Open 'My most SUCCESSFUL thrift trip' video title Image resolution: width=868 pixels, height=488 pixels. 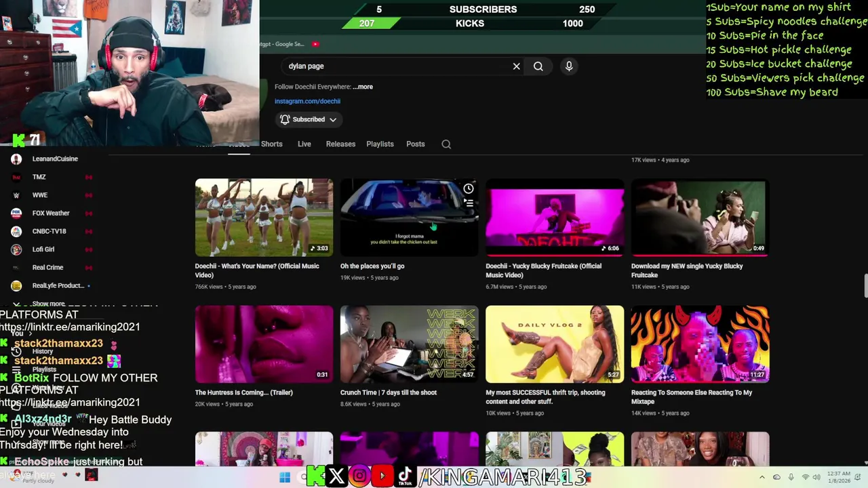pyautogui.click(x=545, y=396)
